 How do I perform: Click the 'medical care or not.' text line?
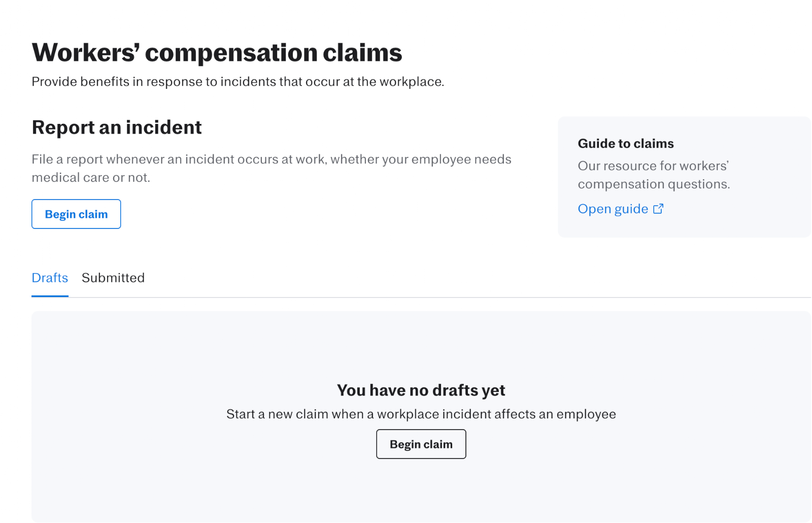pyautogui.click(x=91, y=178)
